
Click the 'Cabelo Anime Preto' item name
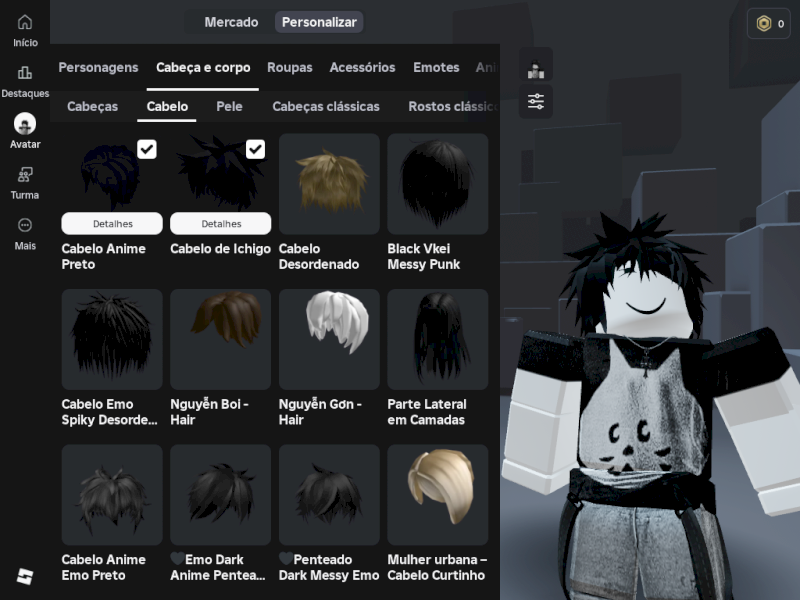pos(104,256)
